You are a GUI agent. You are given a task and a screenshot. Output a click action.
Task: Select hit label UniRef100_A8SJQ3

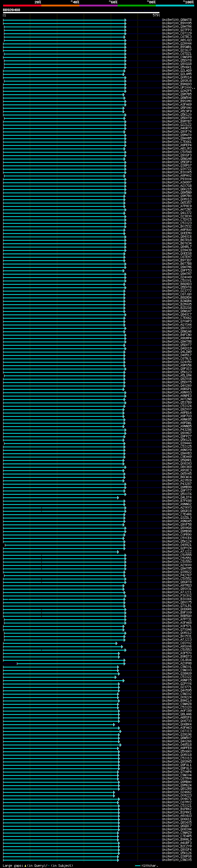coord(177,40)
